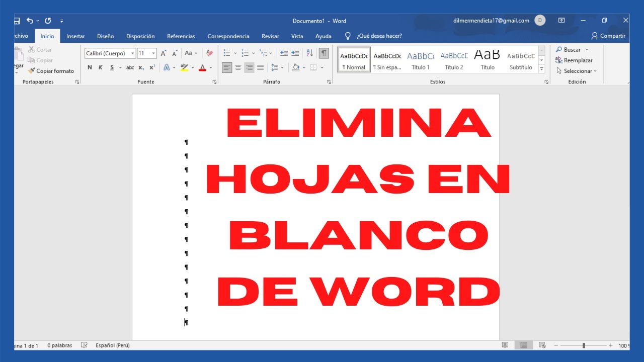Apply the Sin espaciado style

(387, 60)
